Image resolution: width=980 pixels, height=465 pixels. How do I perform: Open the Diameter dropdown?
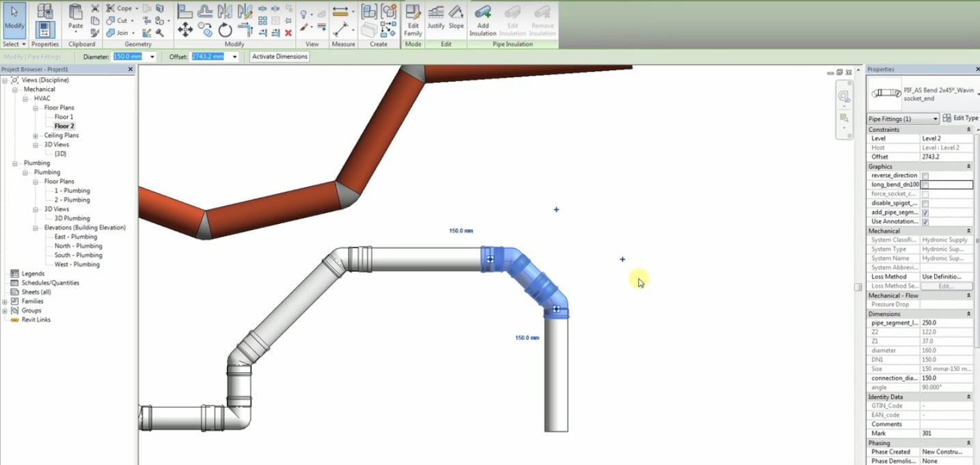pos(152,57)
